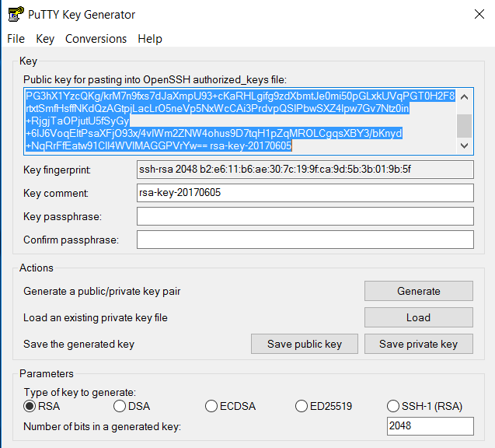Focus the Key passphrase field

[305, 216]
